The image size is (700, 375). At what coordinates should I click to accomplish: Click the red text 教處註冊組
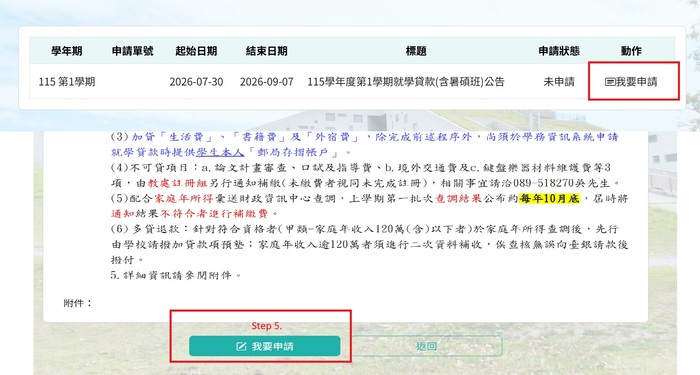pos(178,183)
